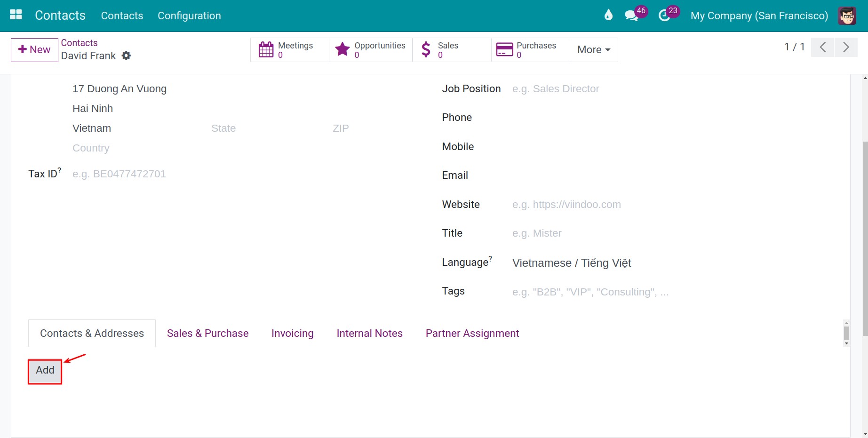Switch to the Sales & Purchase tab
The height and width of the screenshot is (438, 868).
tap(207, 334)
